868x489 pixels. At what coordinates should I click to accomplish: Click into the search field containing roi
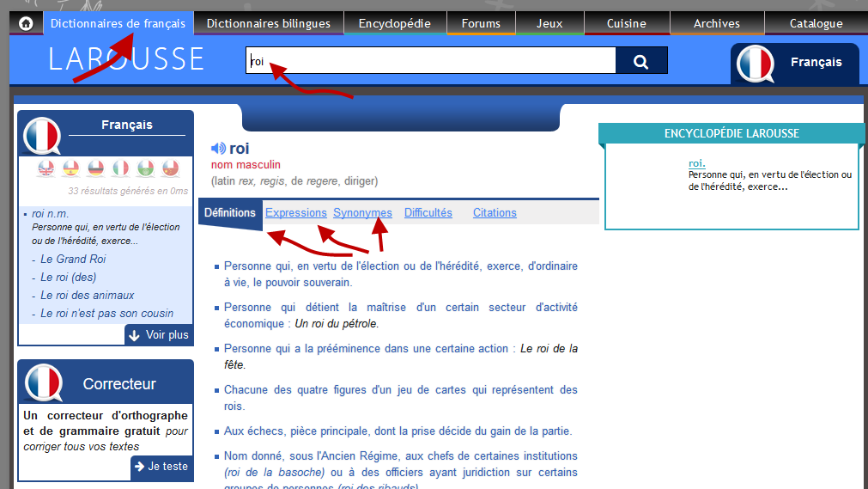coord(429,61)
